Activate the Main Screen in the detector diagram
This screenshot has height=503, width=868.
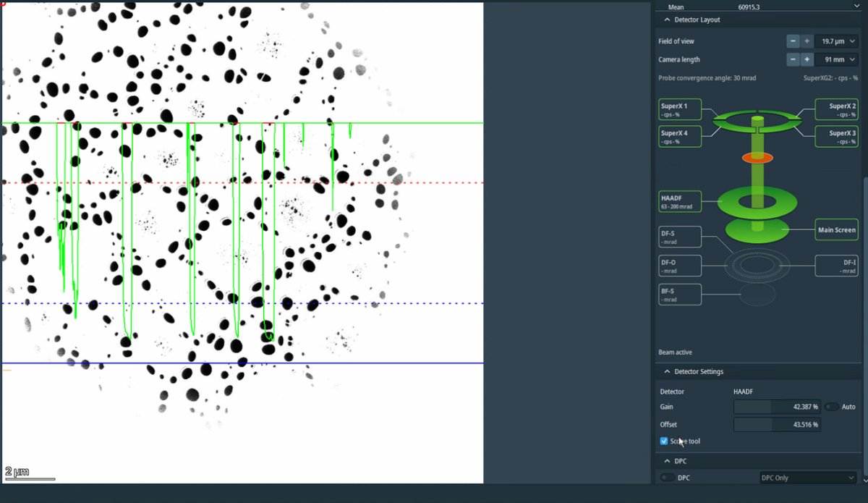(836, 229)
